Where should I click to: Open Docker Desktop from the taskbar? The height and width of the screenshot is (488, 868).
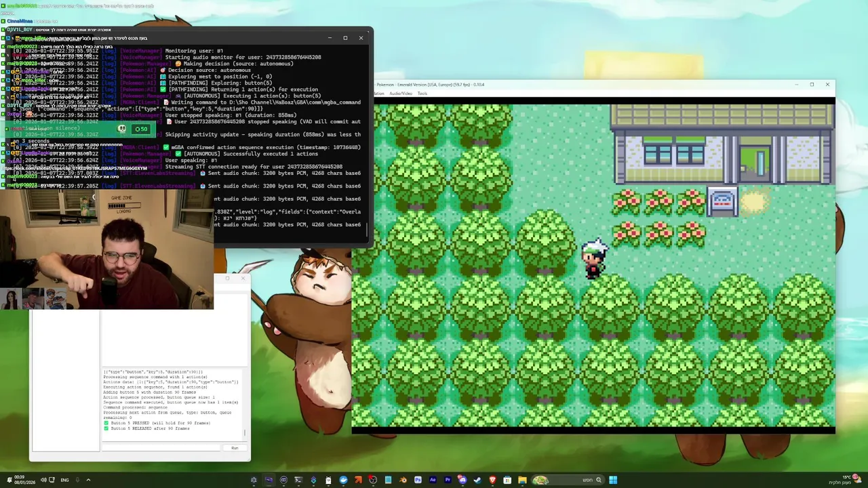point(344,480)
